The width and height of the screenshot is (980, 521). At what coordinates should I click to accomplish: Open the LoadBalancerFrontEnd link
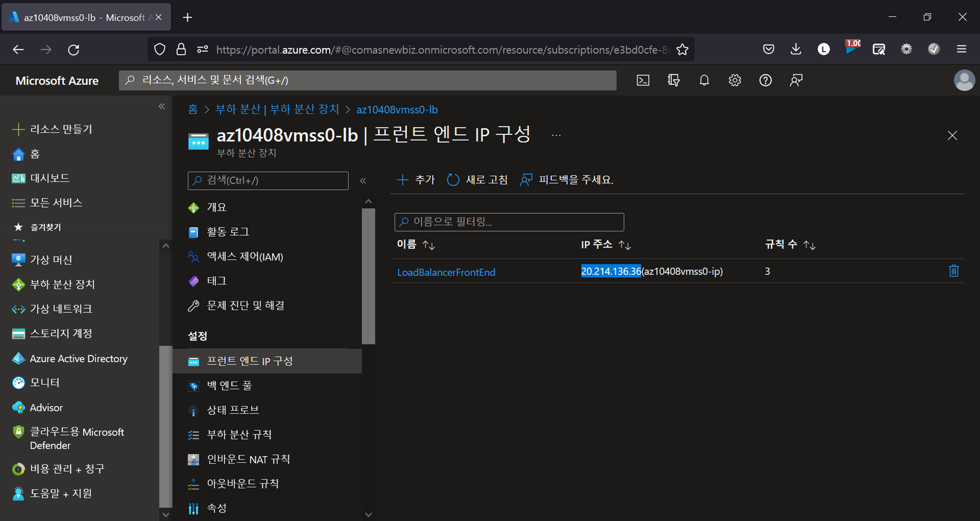point(446,272)
